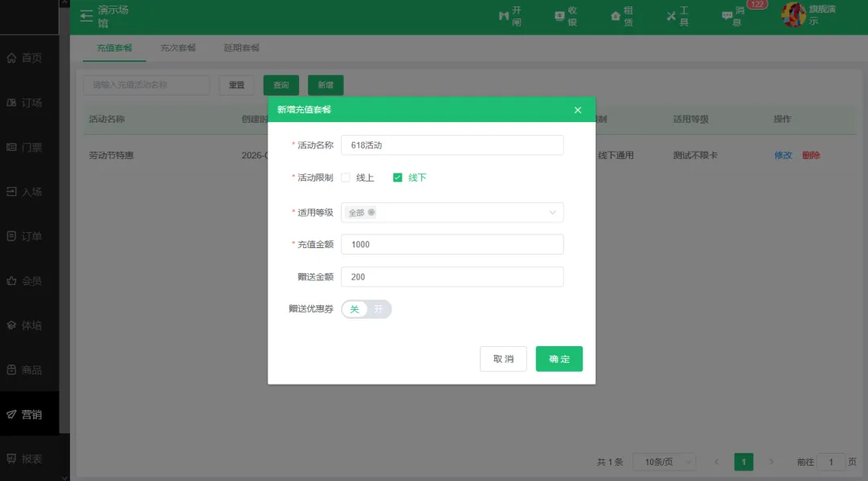
Task: Open 入场 entry in sidebar
Action: (25, 192)
